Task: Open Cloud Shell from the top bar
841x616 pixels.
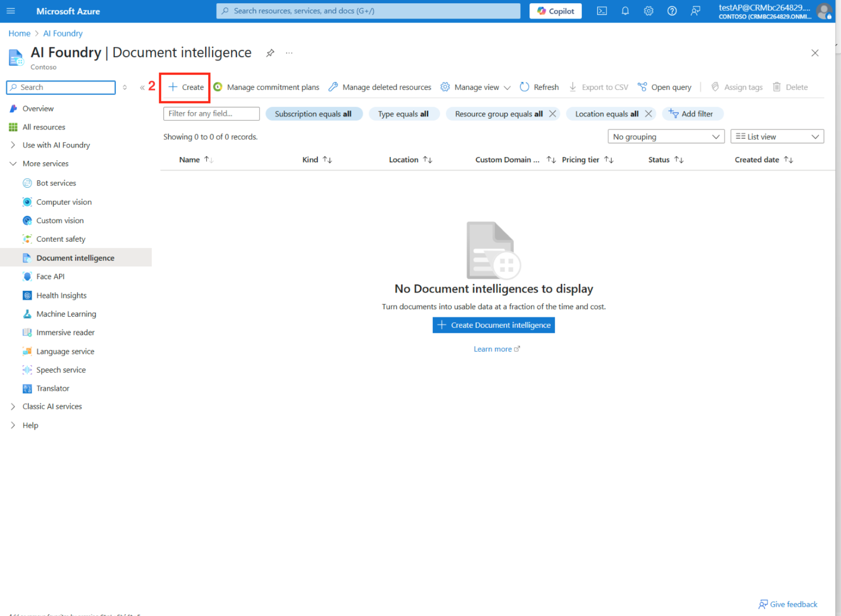Action: (602, 11)
